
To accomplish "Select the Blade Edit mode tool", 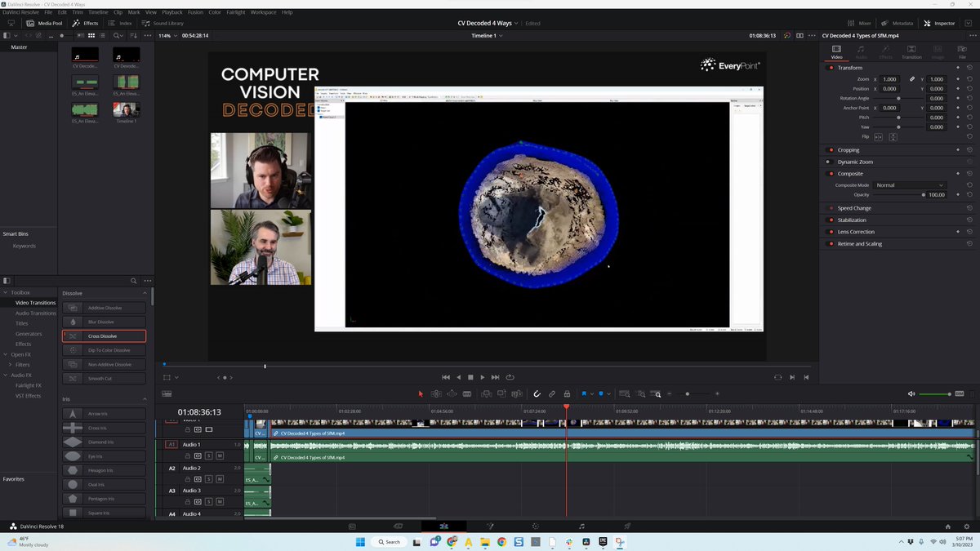I will point(467,393).
